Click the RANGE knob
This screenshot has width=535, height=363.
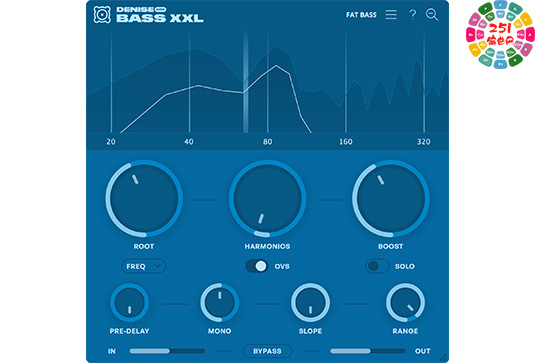click(405, 303)
